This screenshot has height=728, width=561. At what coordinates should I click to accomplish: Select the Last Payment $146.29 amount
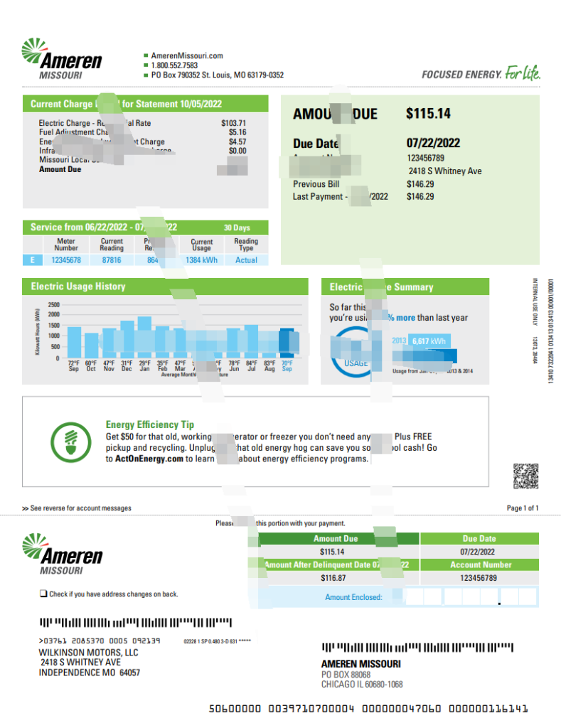click(420, 196)
